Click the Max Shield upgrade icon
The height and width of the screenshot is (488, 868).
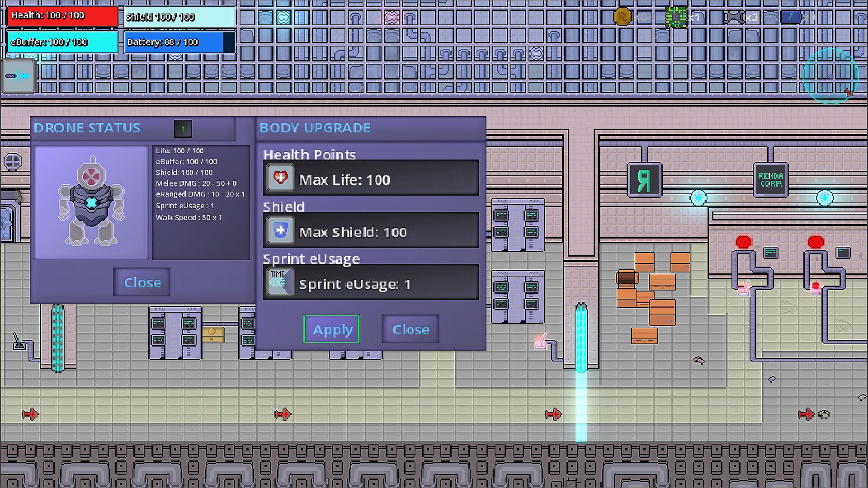click(x=280, y=230)
